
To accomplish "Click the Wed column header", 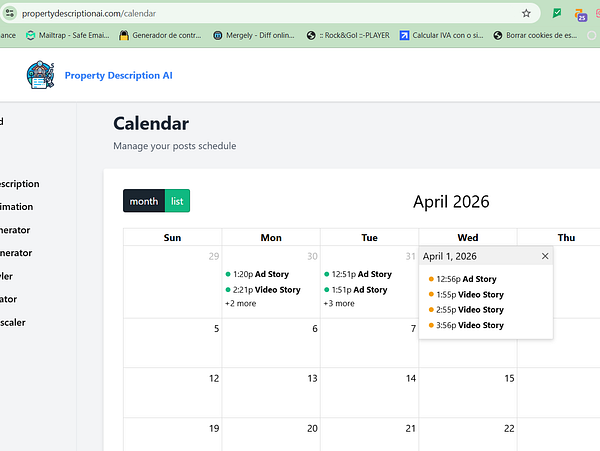I will point(468,238).
